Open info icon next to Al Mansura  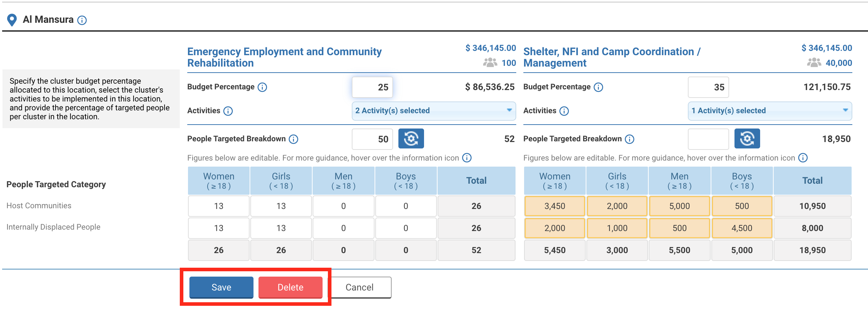point(82,20)
